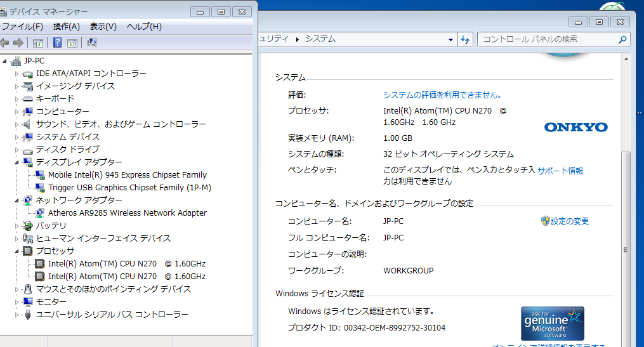Screen dimensions: 644x347
Task: Click the ONKYO manufacturer logo
Action: click(576, 128)
